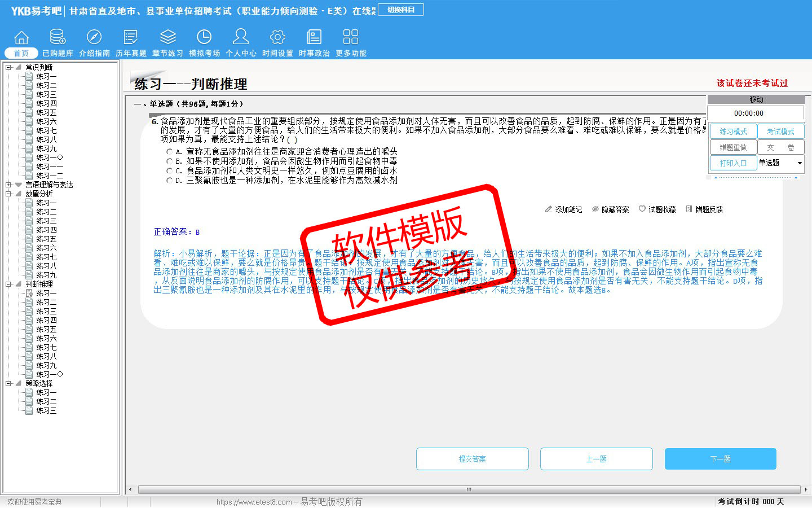Screen dimensions: 812x508
Task: Open the 单选题 question type dropdown
Action: [799, 163]
